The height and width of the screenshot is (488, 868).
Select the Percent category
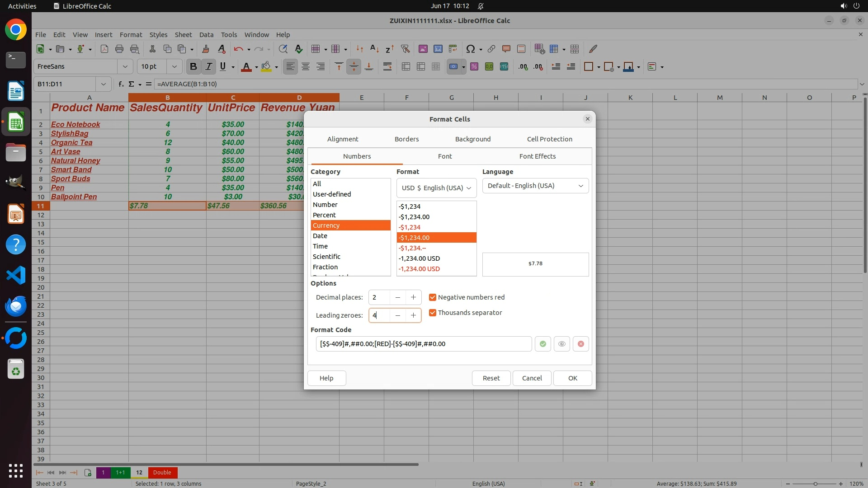(x=324, y=215)
